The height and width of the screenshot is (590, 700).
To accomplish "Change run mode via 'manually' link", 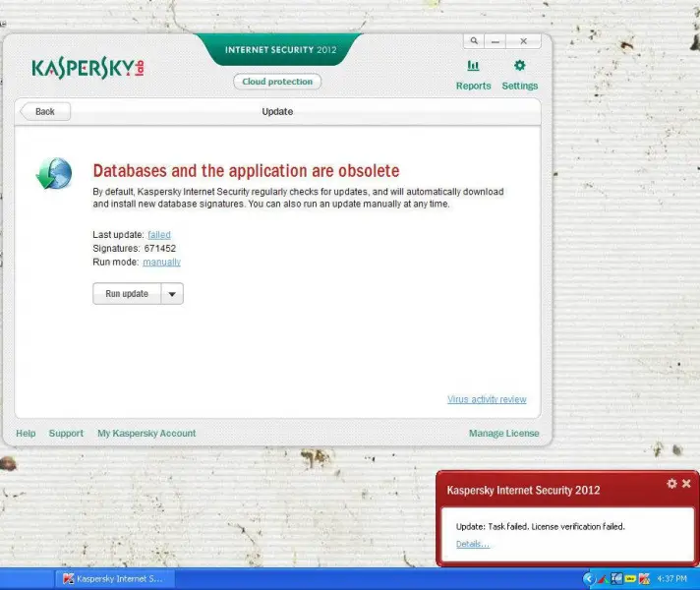I will click(161, 263).
